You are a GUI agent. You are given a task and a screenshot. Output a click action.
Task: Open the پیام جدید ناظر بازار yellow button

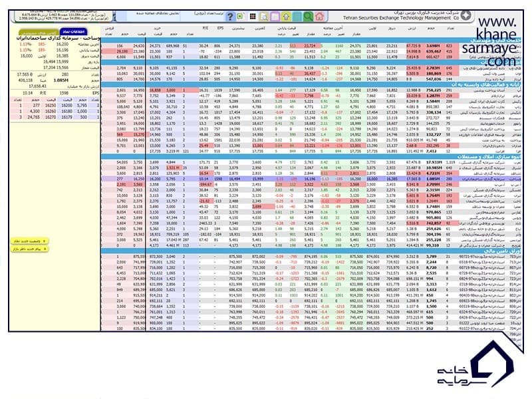pyautogui.click(x=29, y=249)
